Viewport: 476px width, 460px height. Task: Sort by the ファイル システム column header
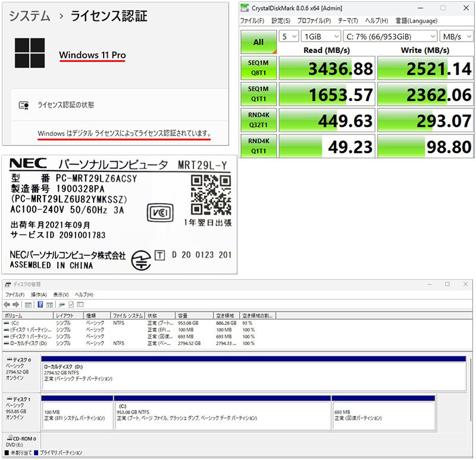[x=127, y=316]
